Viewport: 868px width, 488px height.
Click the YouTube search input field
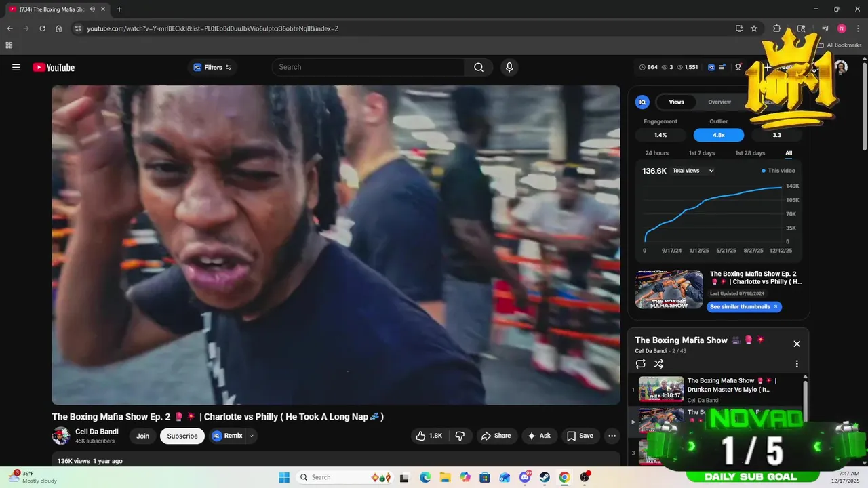368,67
